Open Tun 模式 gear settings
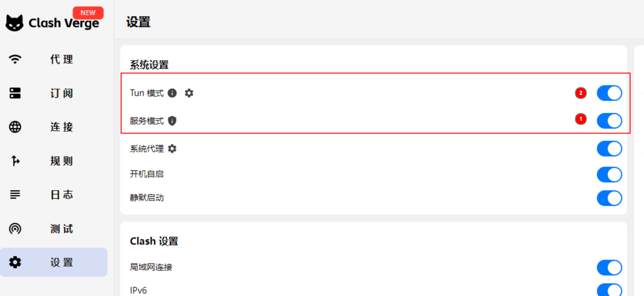The width and height of the screenshot is (644, 296). 189,93
